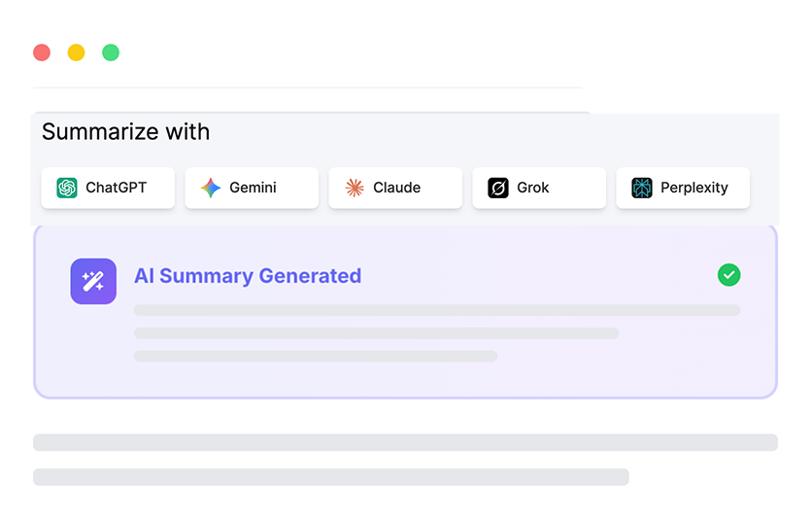This screenshot has width=812, height=521.
Task: Click the purple magic wand icon
Action: coord(93,281)
